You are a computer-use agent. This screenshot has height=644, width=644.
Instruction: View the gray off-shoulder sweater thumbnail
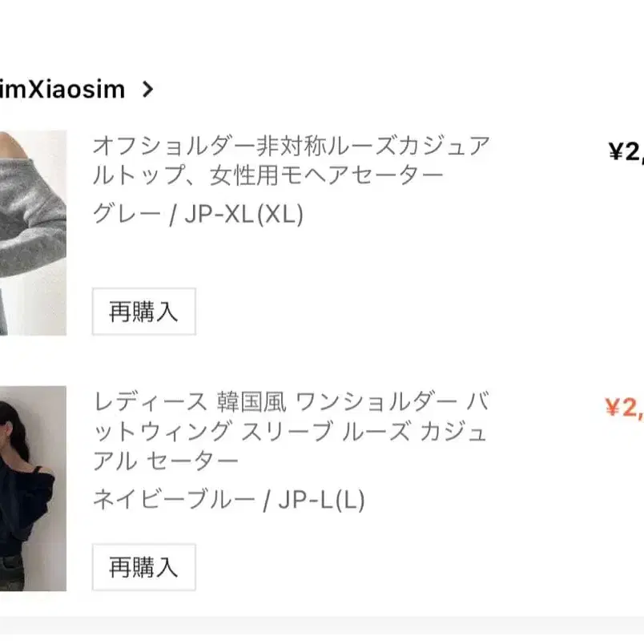pos(32,232)
